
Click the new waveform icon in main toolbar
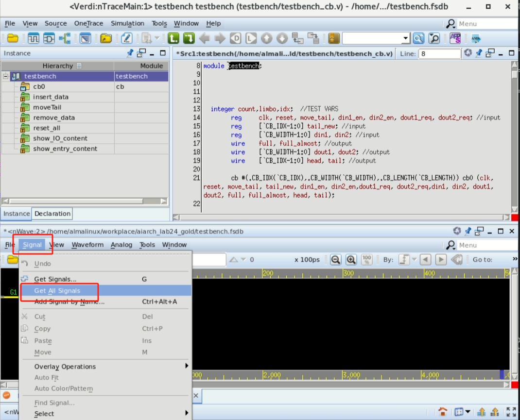click(34, 38)
